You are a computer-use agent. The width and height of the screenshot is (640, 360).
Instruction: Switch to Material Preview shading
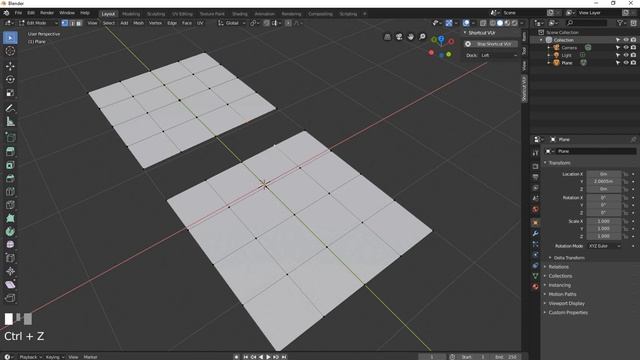click(507, 23)
